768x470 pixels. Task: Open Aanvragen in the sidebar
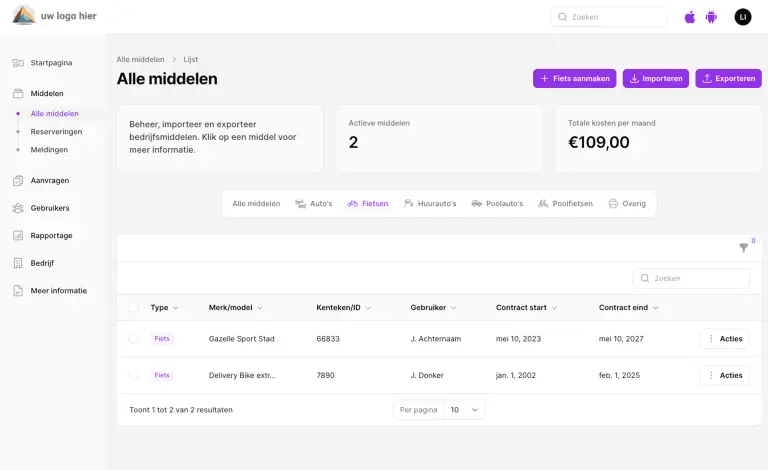[49, 181]
